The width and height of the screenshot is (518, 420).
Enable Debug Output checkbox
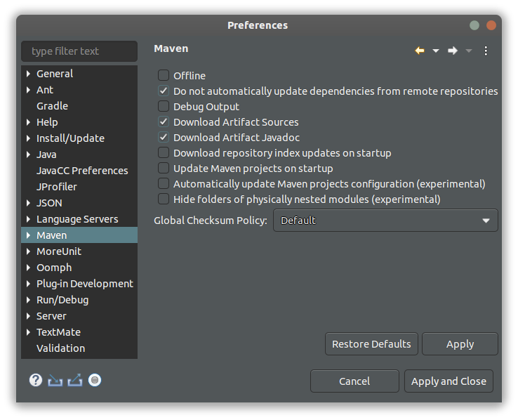(164, 106)
